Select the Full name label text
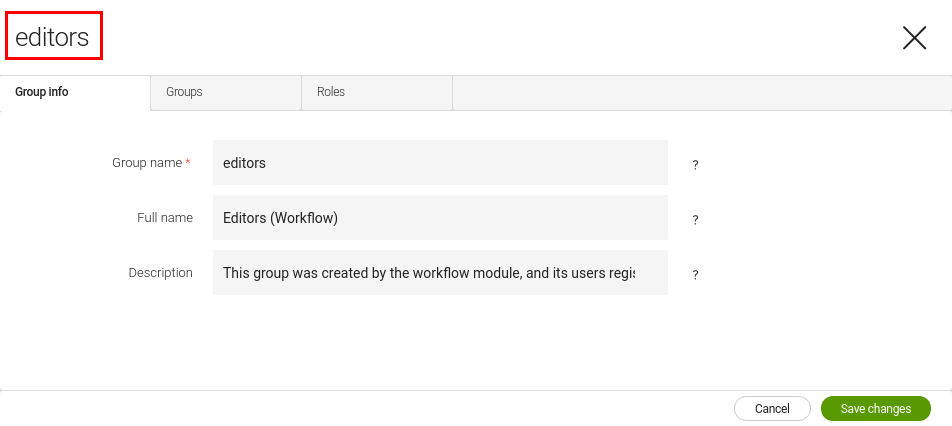This screenshot has width=952, height=426. [164, 217]
